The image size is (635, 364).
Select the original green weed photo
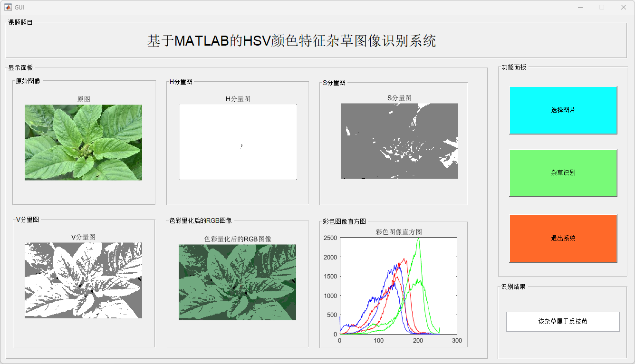pos(83,143)
